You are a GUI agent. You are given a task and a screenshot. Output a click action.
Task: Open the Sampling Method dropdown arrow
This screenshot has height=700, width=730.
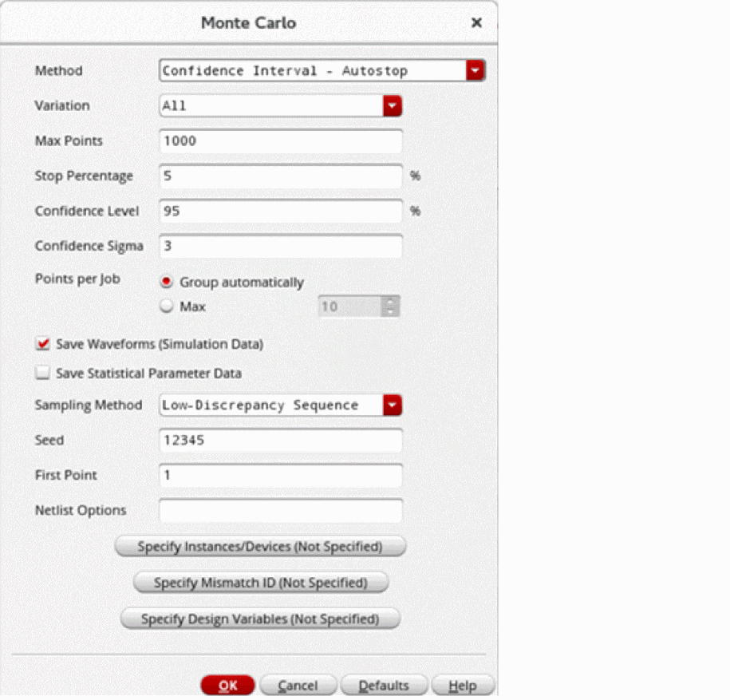tap(392, 405)
